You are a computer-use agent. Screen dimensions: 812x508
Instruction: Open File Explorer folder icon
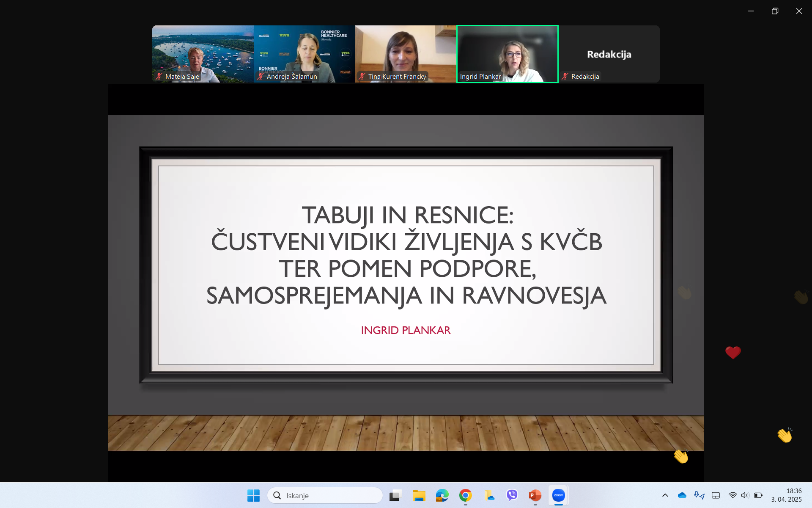pos(419,495)
